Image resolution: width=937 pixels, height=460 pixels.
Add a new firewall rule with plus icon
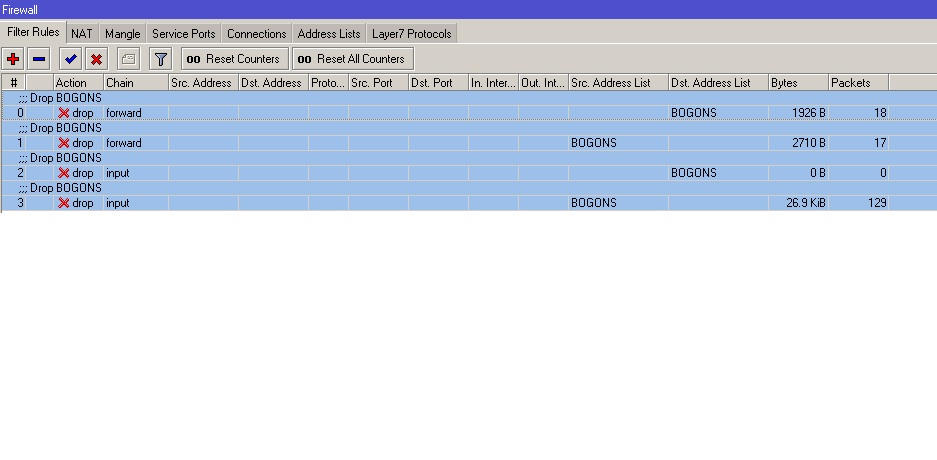pyautogui.click(x=13, y=59)
